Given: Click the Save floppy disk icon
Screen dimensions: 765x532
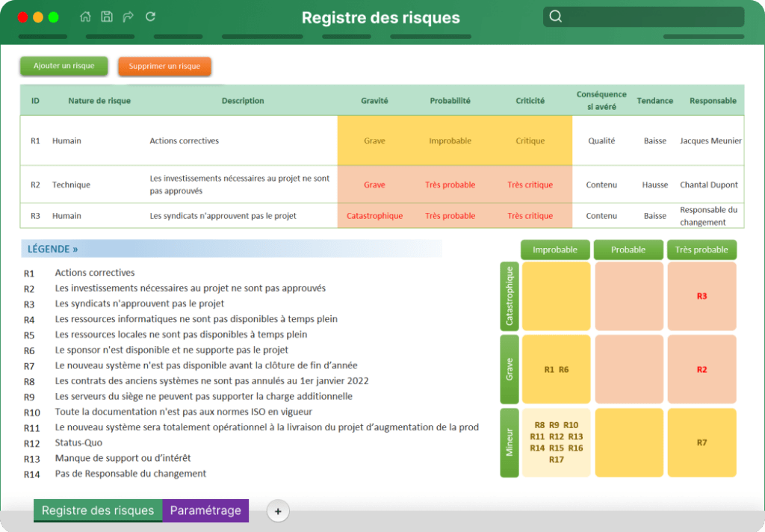Looking at the screenshot, I should tap(107, 16).
